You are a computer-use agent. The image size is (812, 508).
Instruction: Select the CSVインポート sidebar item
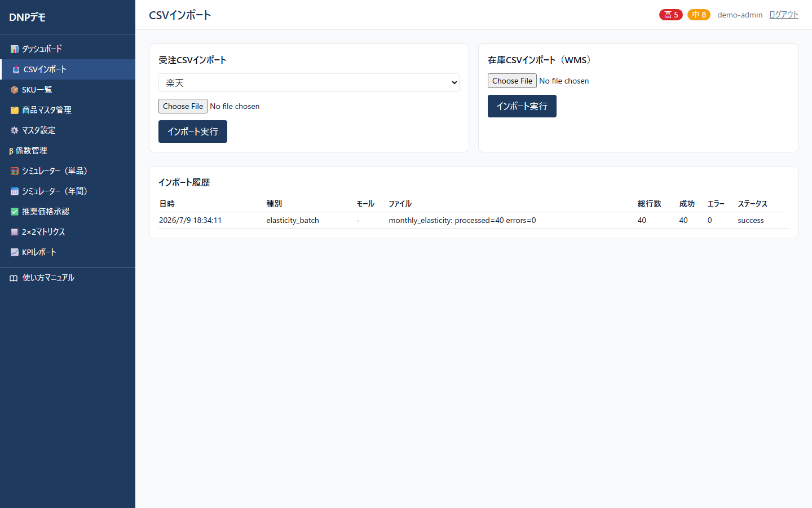click(x=68, y=69)
